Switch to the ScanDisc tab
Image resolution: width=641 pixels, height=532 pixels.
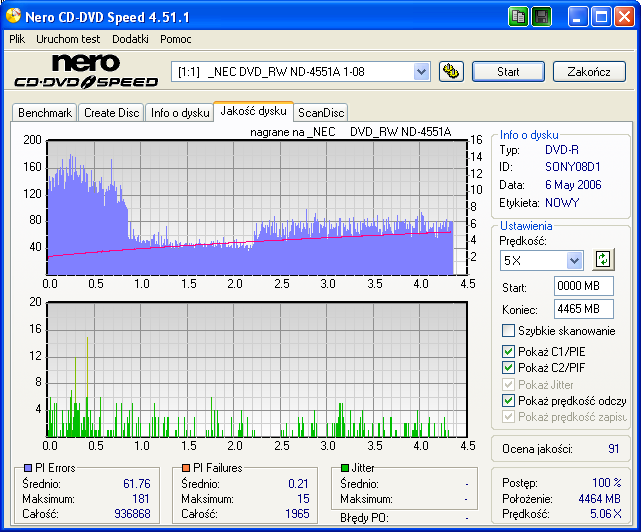[321, 112]
